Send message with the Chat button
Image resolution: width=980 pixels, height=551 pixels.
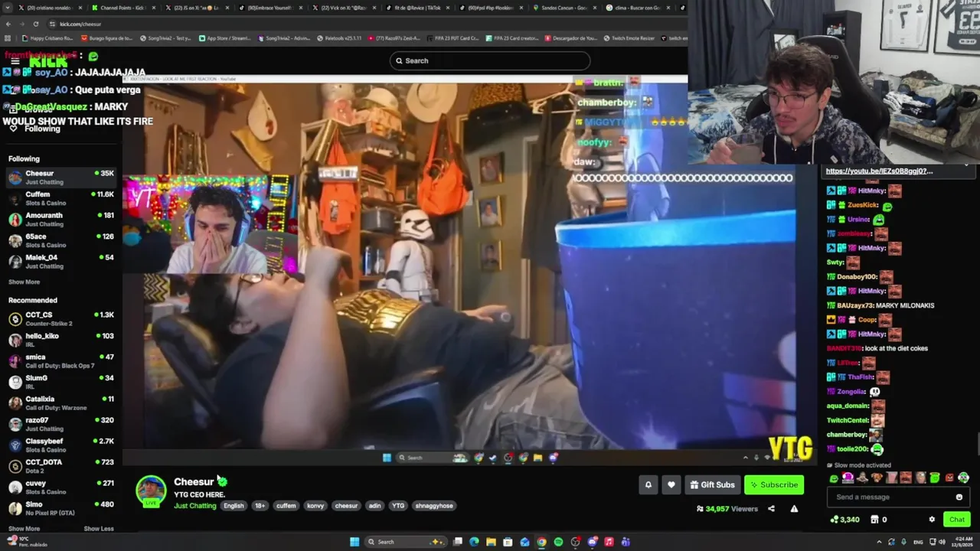coord(956,520)
